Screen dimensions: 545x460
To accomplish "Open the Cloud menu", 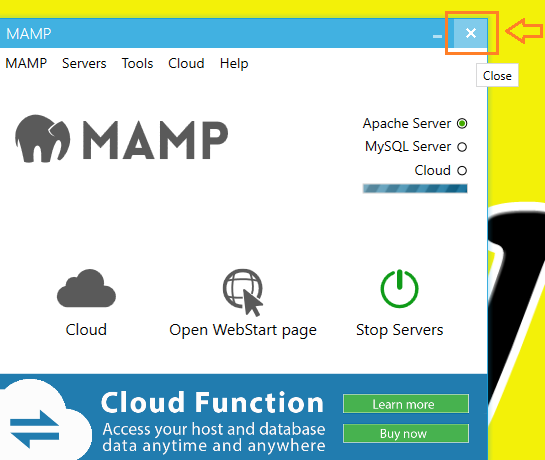I will click(x=186, y=63).
